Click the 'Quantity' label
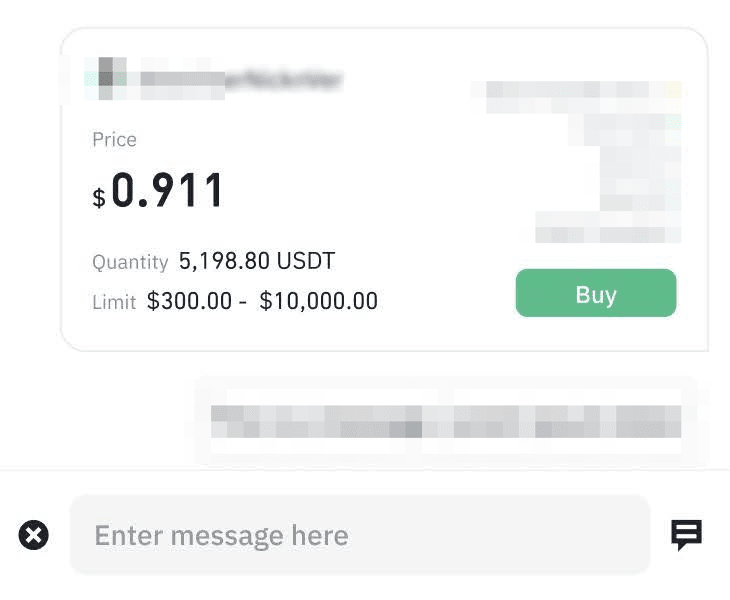Viewport: 730px width, 600px height. point(130,262)
